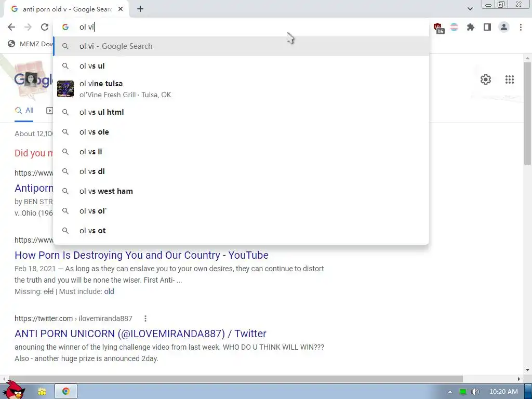Click the scroll-right arrow of horizontal scrollbar
This screenshot has width=532, height=399.
click(x=518, y=379)
